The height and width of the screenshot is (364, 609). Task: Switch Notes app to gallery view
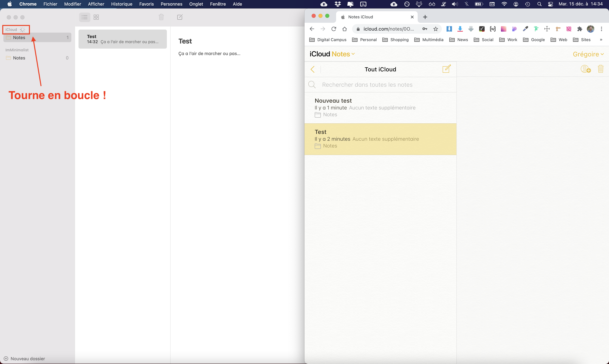pyautogui.click(x=96, y=17)
